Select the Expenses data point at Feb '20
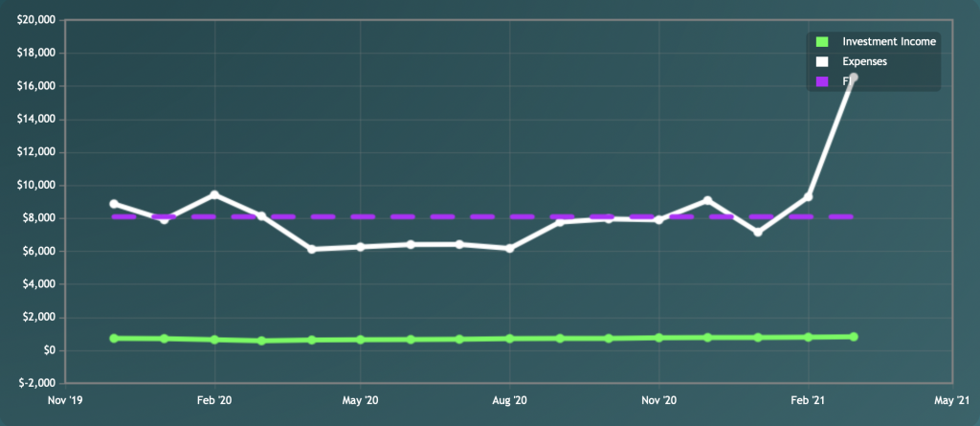The width and height of the screenshot is (980, 426). pyautogui.click(x=214, y=195)
